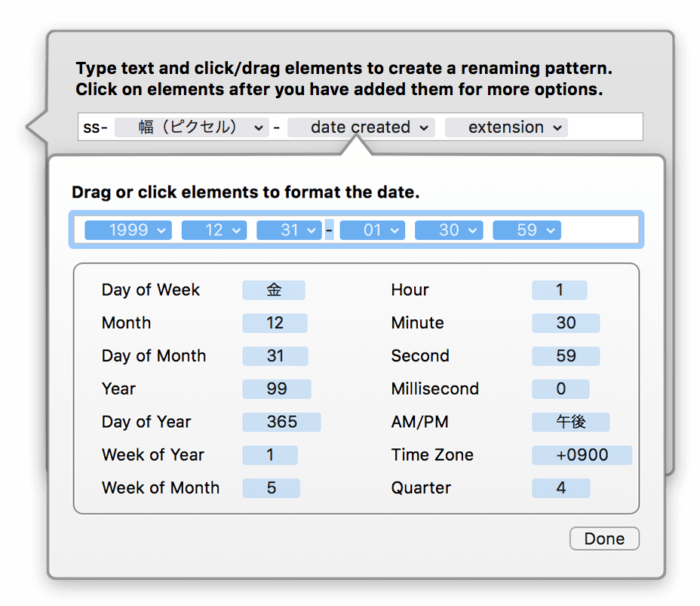Insert the Day of Year 365 element
The image size is (700, 606).
pyautogui.click(x=281, y=422)
